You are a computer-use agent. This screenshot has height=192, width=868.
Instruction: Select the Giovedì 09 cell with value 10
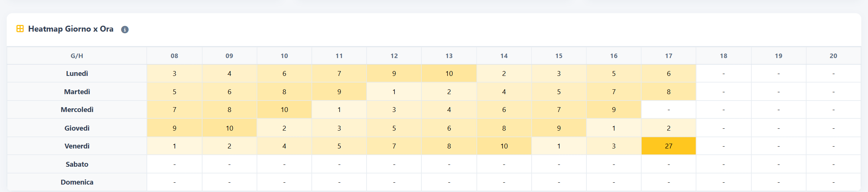pos(229,128)
